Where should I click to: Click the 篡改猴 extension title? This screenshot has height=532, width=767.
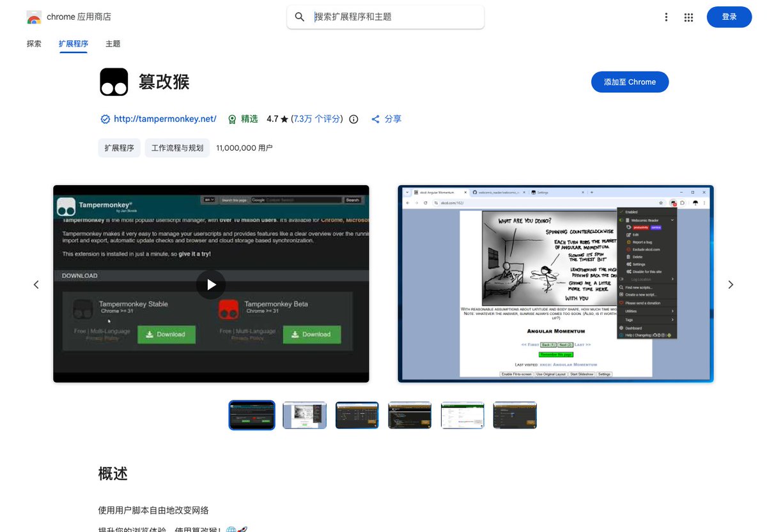[x=164, y=82]
